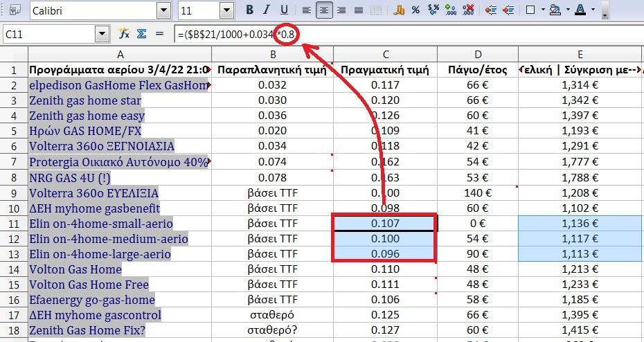
Task: Click the C11 Name Box field
Action: coord(49,34)
